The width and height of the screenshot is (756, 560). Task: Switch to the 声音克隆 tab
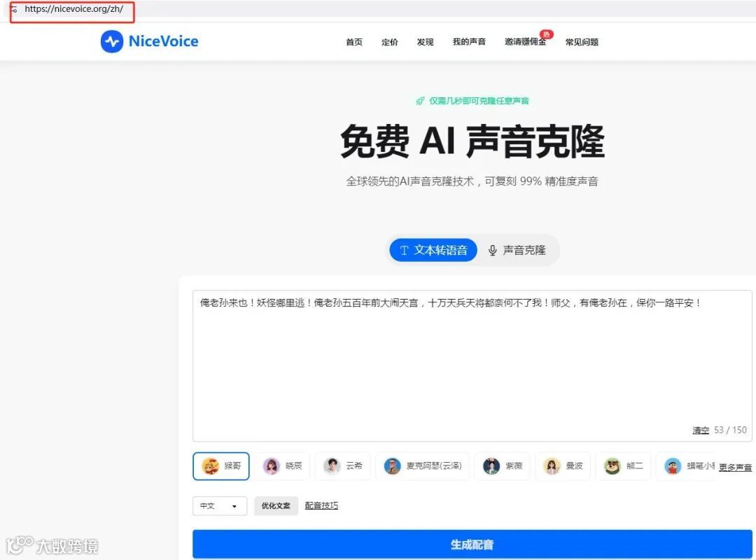(x=517, y=250)
